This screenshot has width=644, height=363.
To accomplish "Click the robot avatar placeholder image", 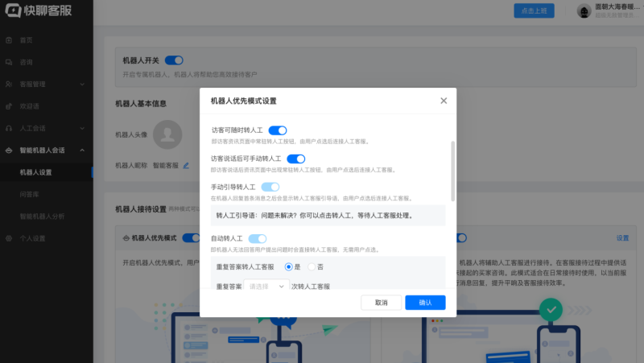I will click(167, 134).
